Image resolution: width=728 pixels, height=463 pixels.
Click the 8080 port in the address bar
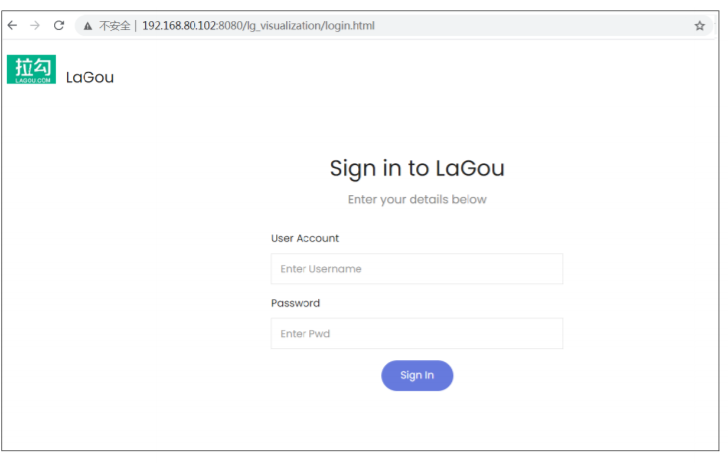230,26
